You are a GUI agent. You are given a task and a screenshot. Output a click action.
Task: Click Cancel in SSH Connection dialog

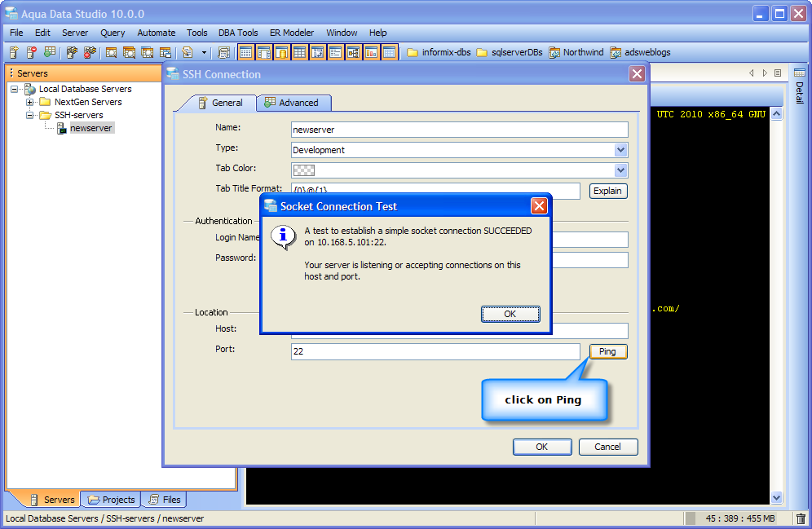point(608,447)
